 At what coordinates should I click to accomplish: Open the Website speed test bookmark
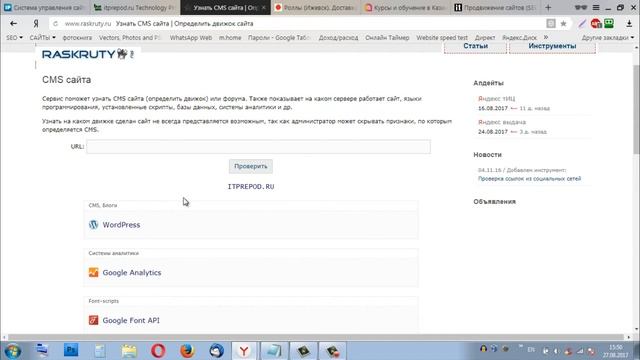pyautogui.click(x=442, y=38)
